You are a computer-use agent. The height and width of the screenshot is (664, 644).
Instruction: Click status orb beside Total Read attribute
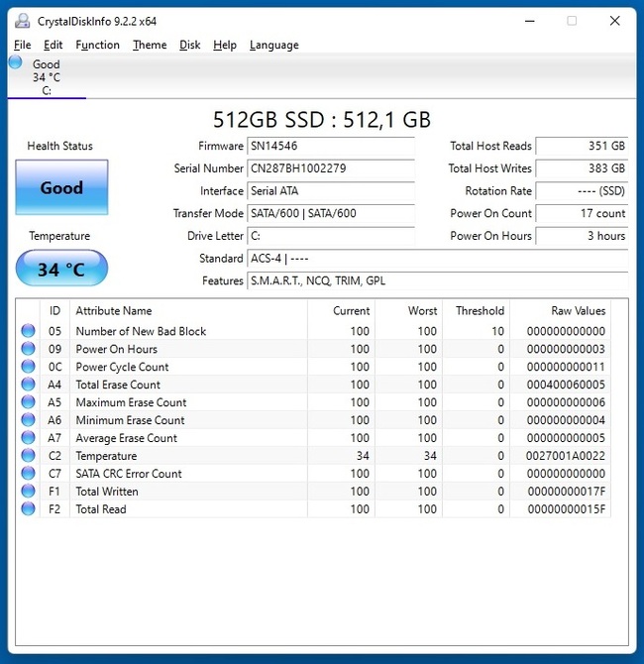(x=29, y=509)
